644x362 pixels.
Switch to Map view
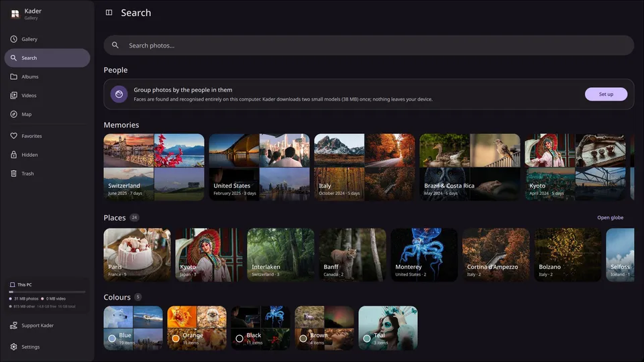pyautogui.click(x=47, y=114)
